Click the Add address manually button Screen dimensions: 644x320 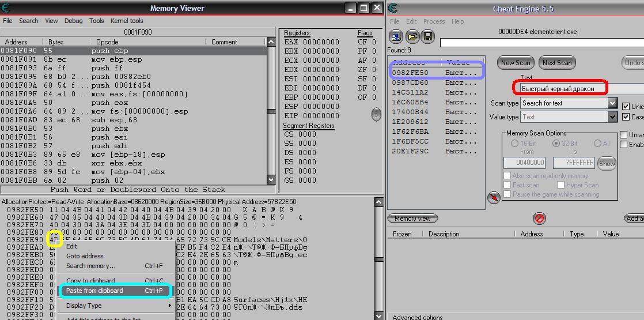[634, 219]
